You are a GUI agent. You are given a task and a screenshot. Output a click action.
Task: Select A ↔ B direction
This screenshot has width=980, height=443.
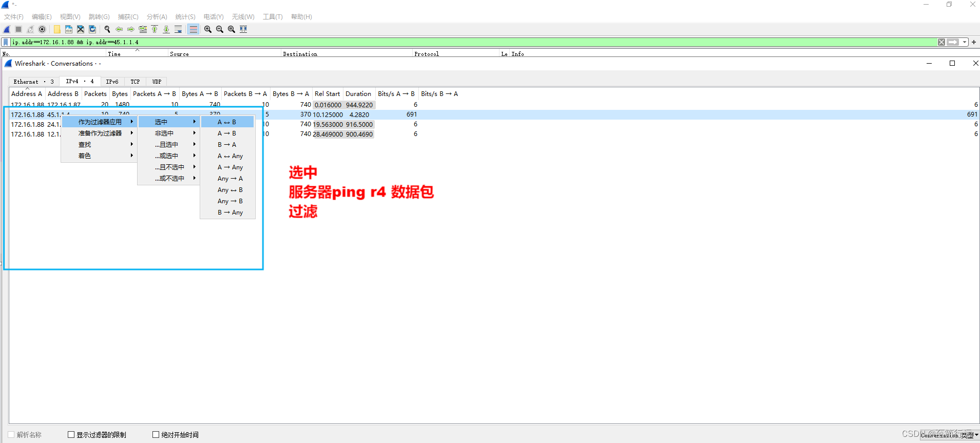tap(227, 122)
